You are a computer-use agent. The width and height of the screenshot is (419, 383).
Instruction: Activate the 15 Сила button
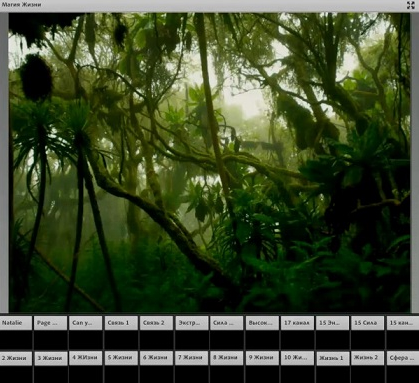[367, 323]
